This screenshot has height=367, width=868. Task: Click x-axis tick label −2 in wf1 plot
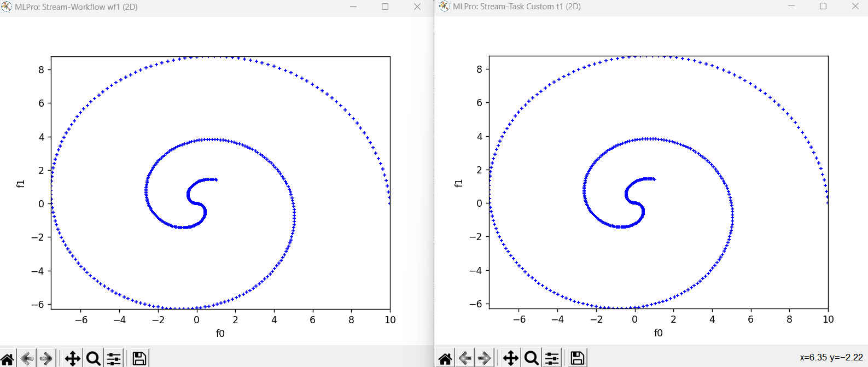pyautogui.click(x=158, y=319)
